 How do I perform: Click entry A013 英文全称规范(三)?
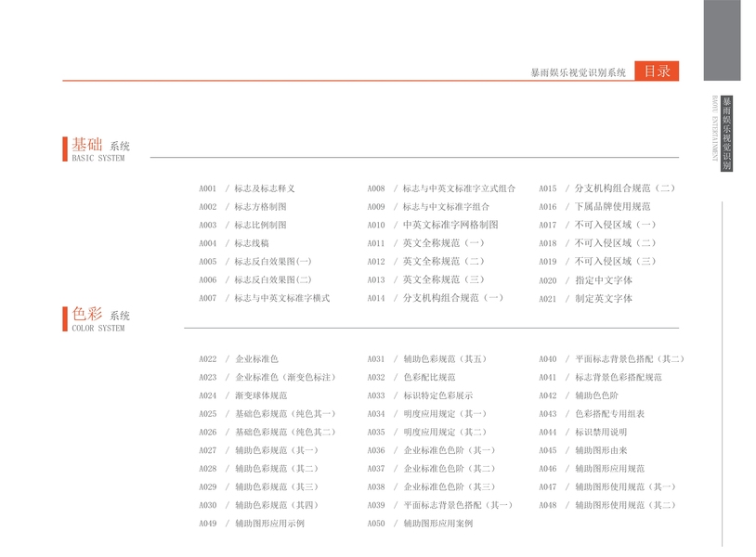[x=425, y=280]
